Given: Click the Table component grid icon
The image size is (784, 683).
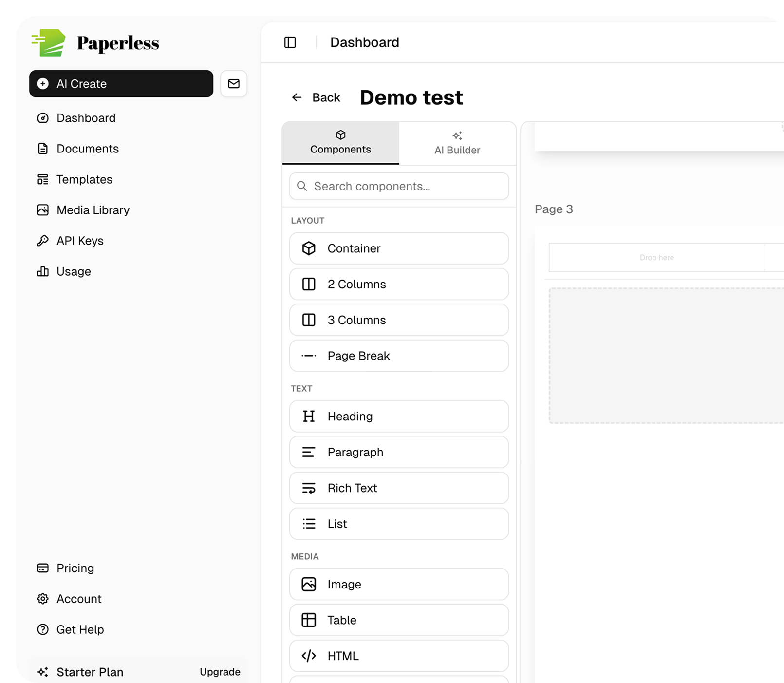Looking at the screenshot, I should click(x=308, y=620).
